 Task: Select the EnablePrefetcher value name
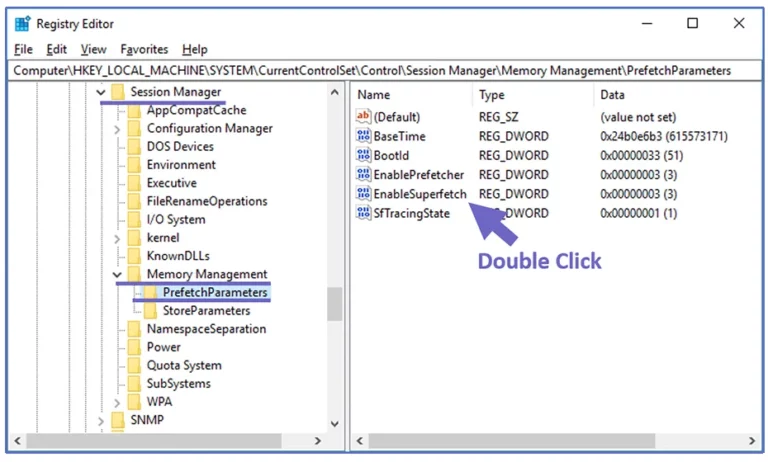click(419, 174)
